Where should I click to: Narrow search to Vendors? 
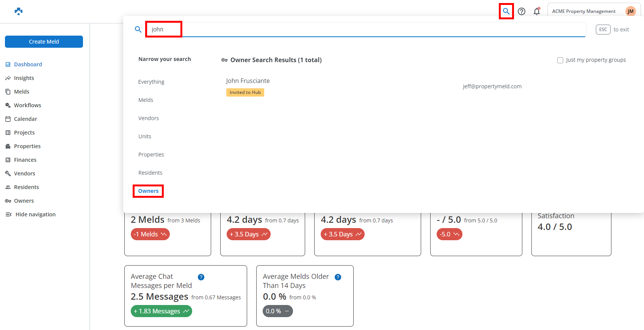coord(149,118)
